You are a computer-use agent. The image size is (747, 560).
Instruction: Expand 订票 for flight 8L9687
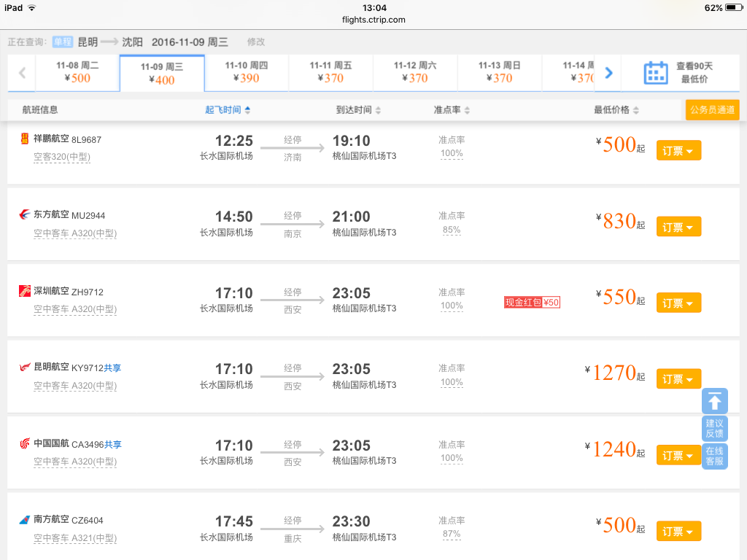click(678, 150)
